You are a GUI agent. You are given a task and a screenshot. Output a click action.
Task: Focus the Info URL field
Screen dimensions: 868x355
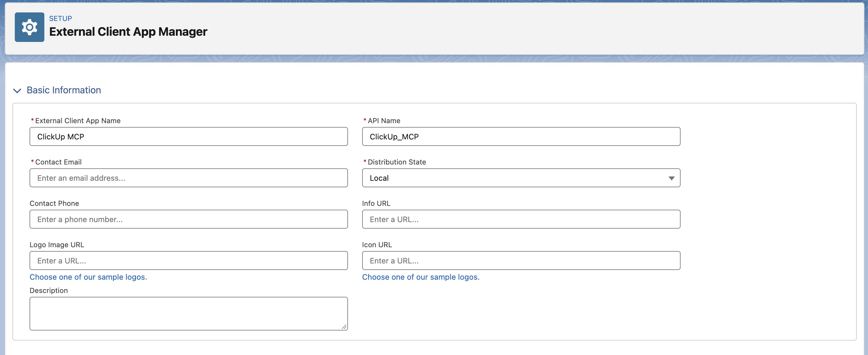tap(521, 219)
